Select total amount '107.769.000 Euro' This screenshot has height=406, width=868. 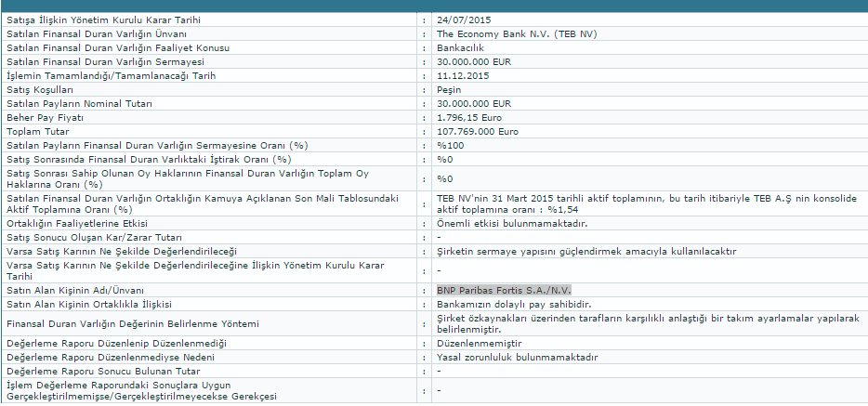(478, 132)
